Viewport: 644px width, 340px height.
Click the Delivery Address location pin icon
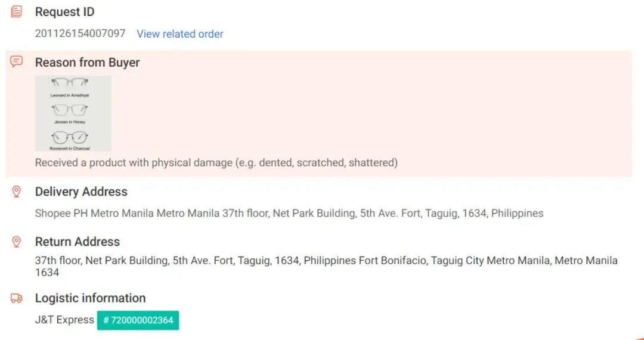click(x=17, y=192)
